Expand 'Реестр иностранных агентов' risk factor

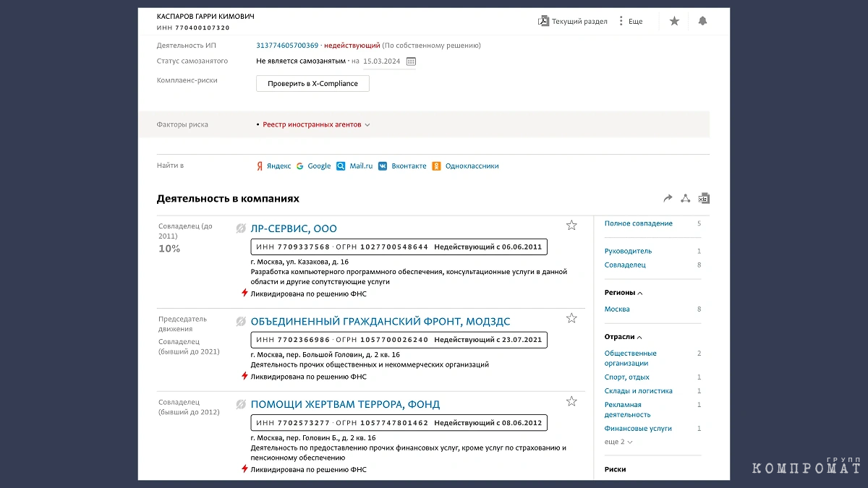[316, 125]
